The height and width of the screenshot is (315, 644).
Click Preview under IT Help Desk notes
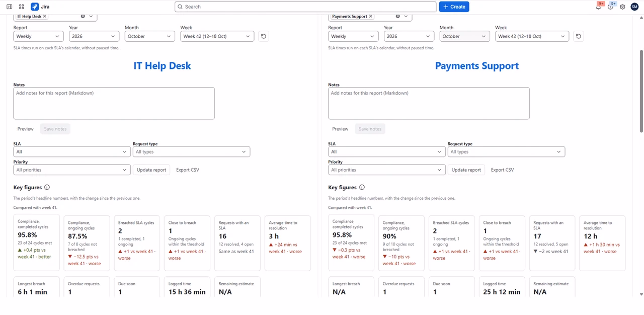[26, 129]
